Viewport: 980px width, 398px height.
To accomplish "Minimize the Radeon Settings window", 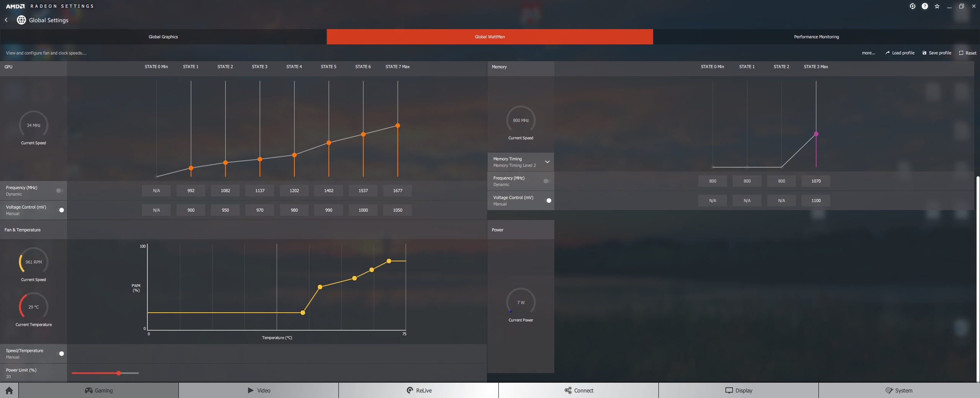I will tap(949, 6).
